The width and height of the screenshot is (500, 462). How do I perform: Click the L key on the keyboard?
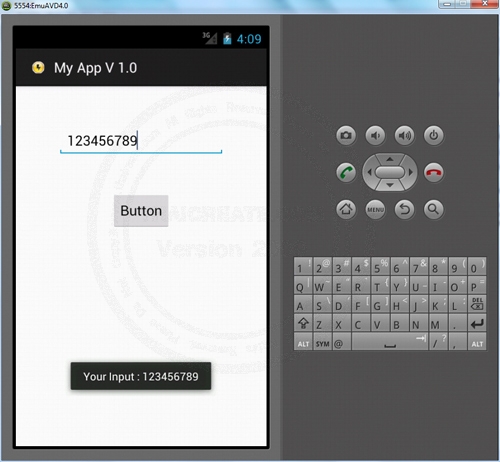point(458,304)
